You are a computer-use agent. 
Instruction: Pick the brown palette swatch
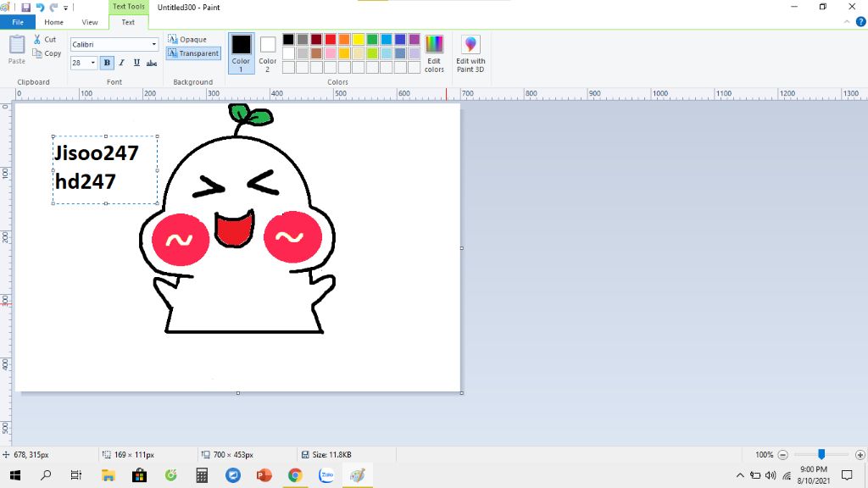(316, 53)
